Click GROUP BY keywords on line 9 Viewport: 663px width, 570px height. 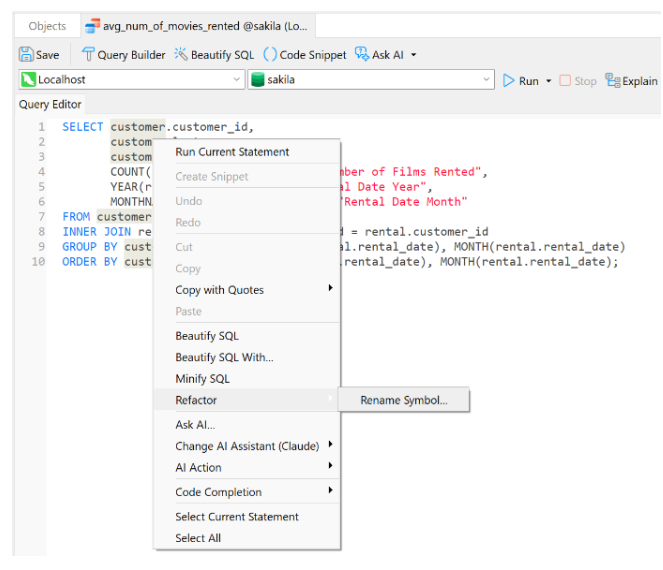click(x=90, y=247)
